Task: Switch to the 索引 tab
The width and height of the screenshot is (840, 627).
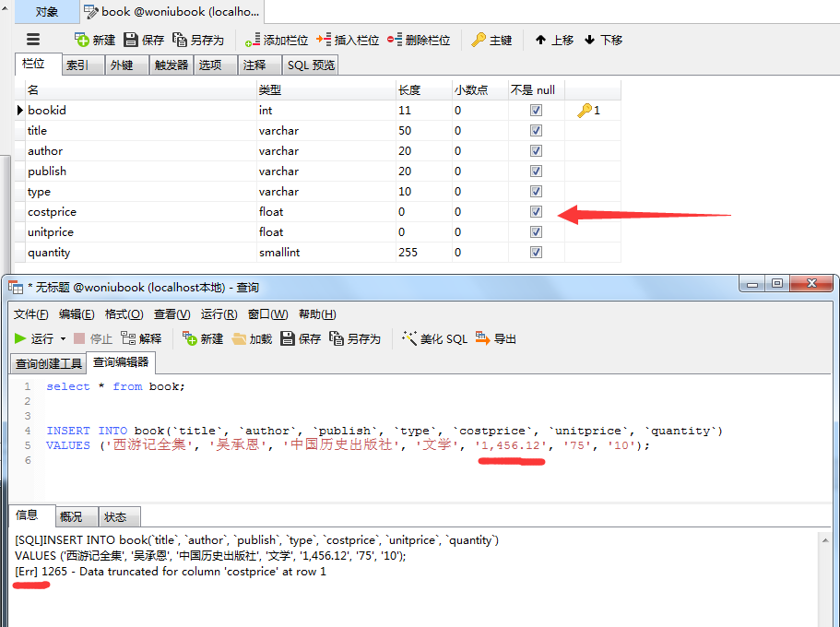Action: click(x=83, y=65)
